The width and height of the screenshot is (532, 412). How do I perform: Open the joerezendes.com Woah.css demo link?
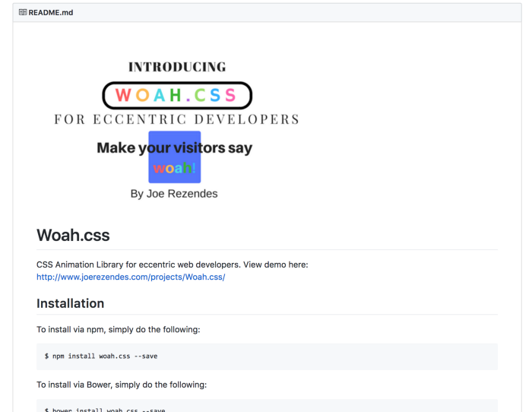pos(131,277)
